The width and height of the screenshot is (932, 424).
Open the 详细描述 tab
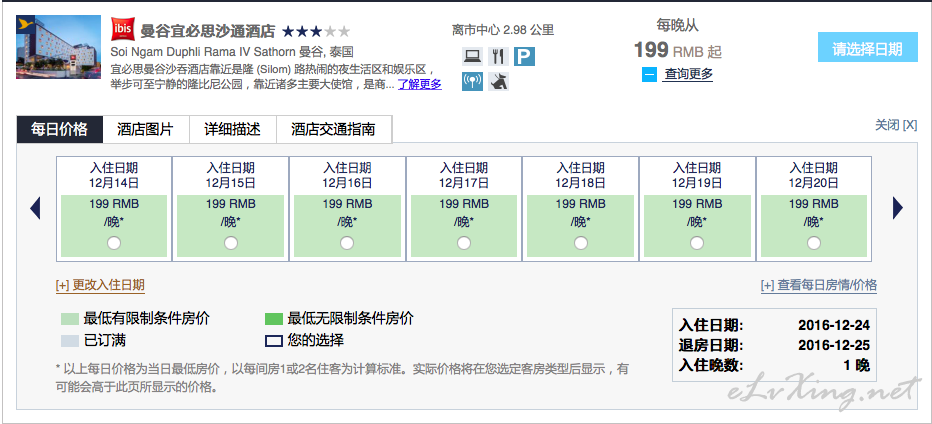232,129
